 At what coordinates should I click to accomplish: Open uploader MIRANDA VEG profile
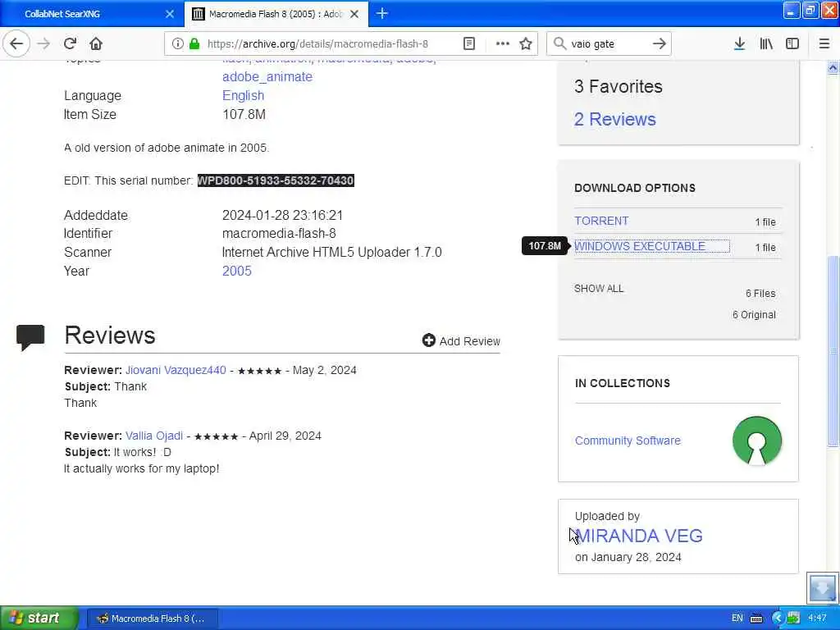tap(638, 535)
